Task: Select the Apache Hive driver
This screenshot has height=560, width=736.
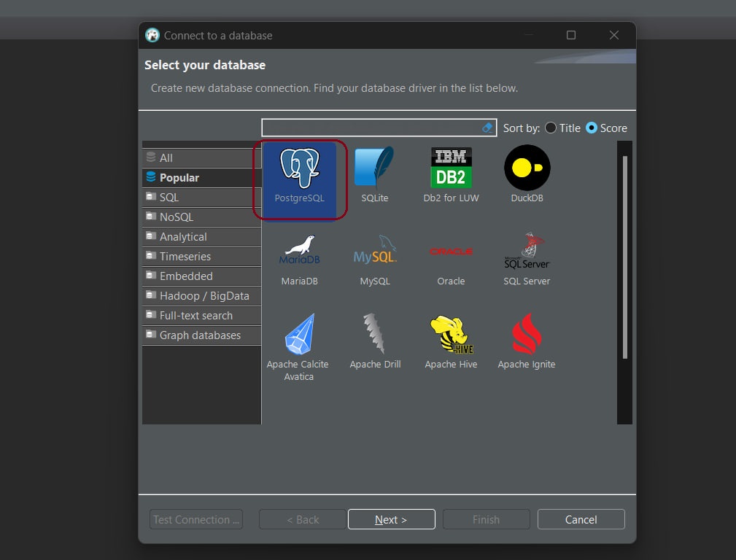Action: (451, 341)
